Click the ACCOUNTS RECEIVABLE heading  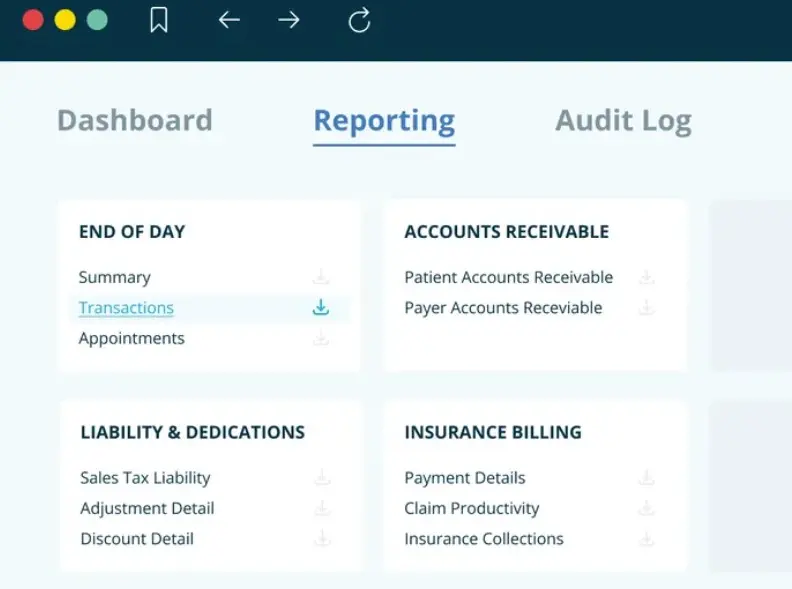[x=507, y=231]
